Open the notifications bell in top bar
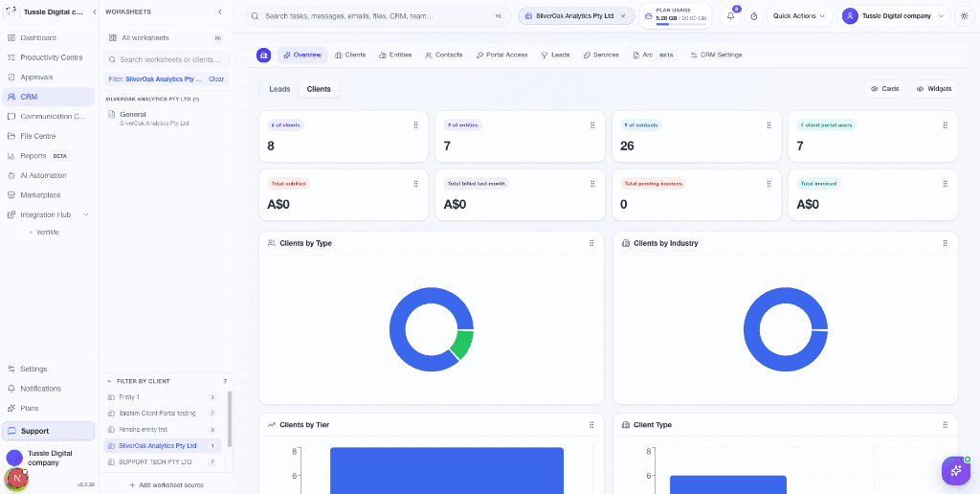 tap(730, 15)
